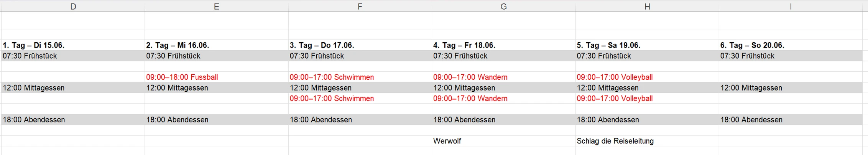
Task: Select column G header
Action: pyautogui.click(x=503, y=6)
